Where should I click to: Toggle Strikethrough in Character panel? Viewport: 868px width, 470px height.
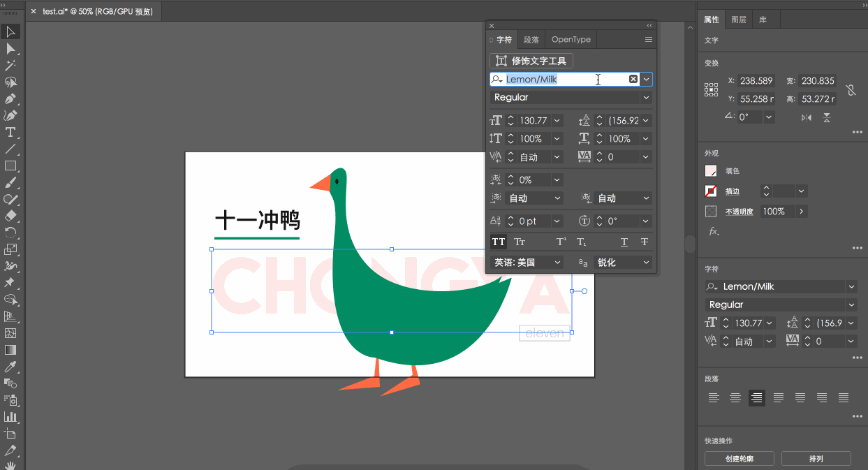pyautogui.click(x=645, y=242)
